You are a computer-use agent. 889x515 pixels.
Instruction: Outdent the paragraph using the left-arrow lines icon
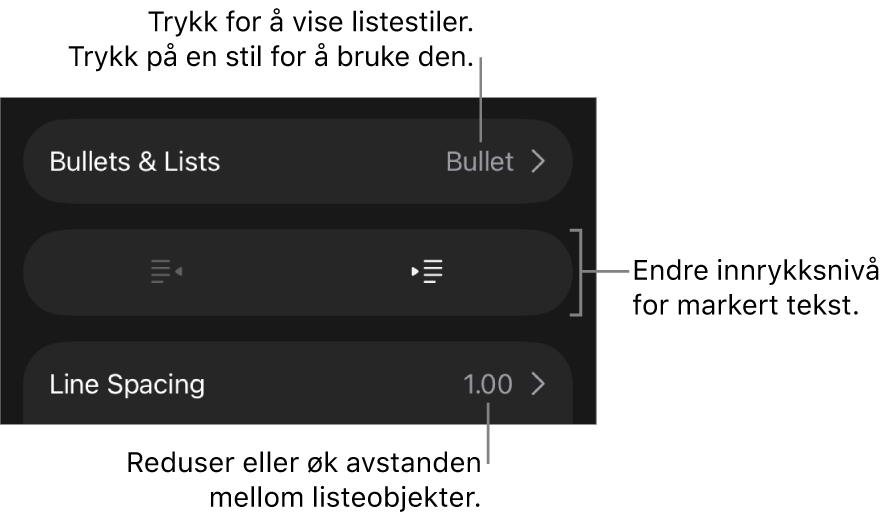pos(166,271)
